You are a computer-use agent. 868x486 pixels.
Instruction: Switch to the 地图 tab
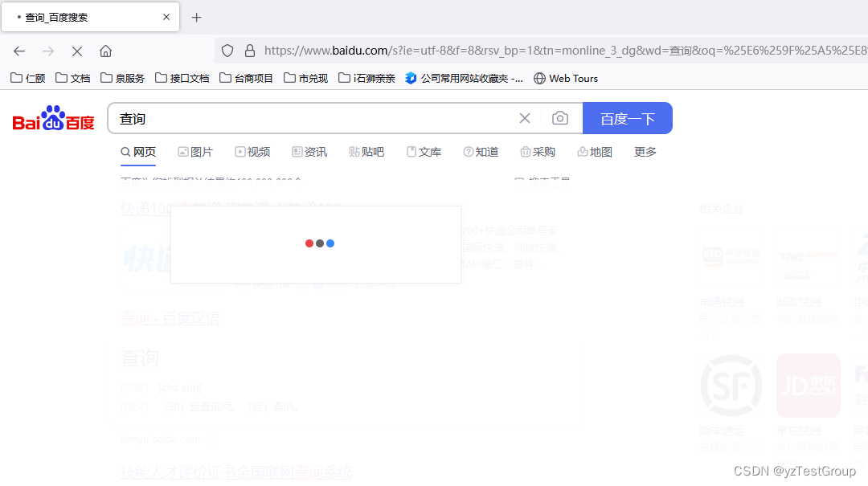[595, 152]
